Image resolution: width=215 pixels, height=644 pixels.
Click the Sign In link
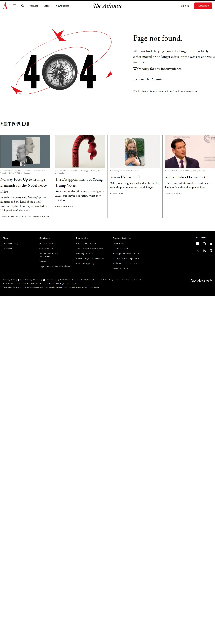pos(185,6)
